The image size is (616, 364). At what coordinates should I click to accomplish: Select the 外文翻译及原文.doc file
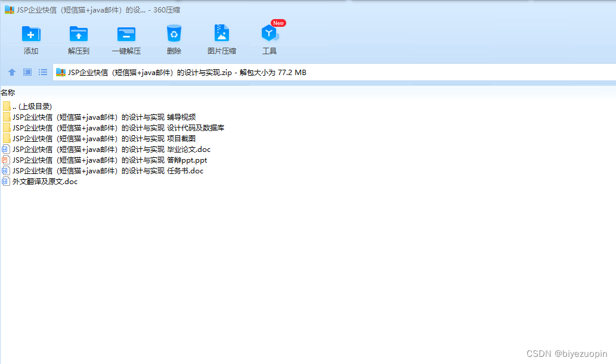pos(45,182)
